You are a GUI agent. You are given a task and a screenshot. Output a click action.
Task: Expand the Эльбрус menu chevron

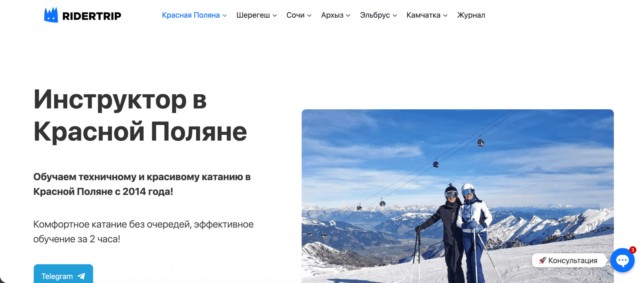[395, 16]
